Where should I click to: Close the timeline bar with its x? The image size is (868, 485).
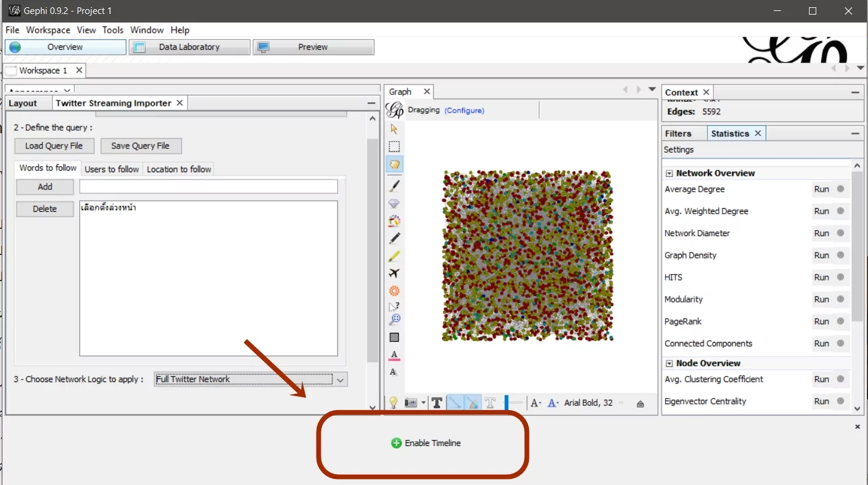(x=857, y=427)
